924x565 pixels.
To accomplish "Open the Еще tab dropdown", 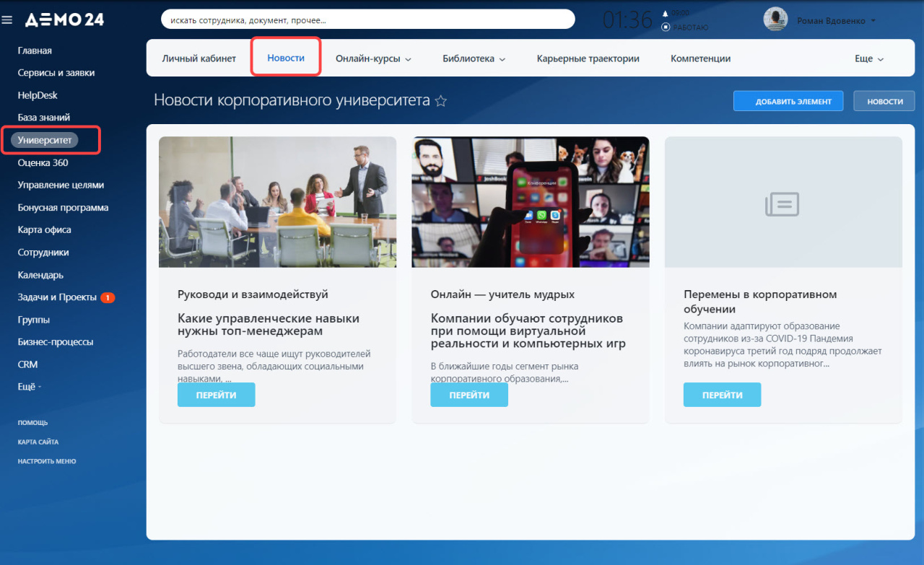I will point(869,58).
